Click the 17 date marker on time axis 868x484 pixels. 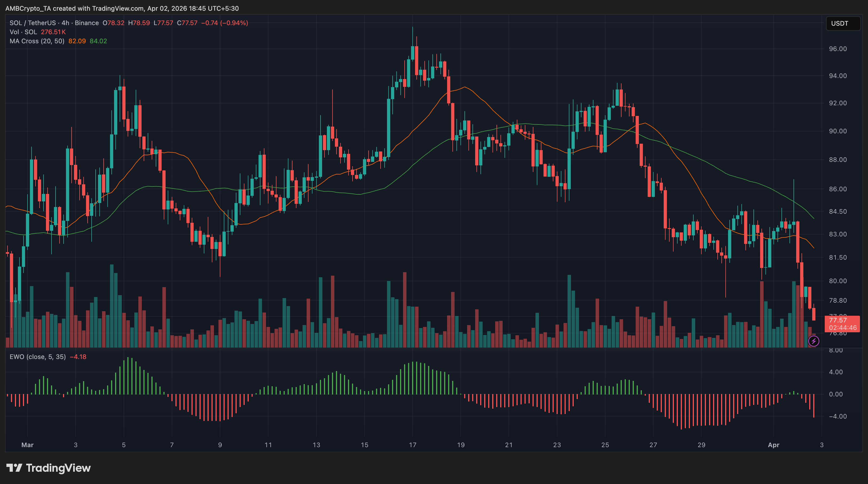(x=412, y=445)
